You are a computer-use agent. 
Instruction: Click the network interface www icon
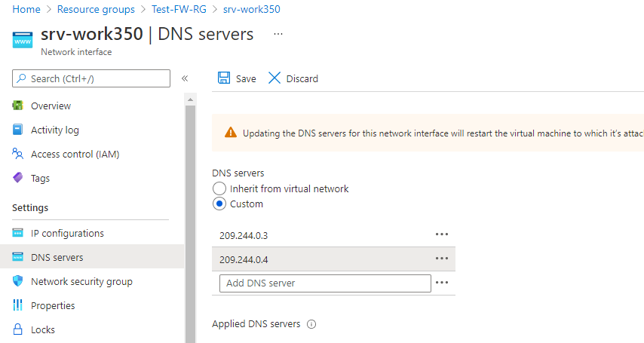click(23, 40)
